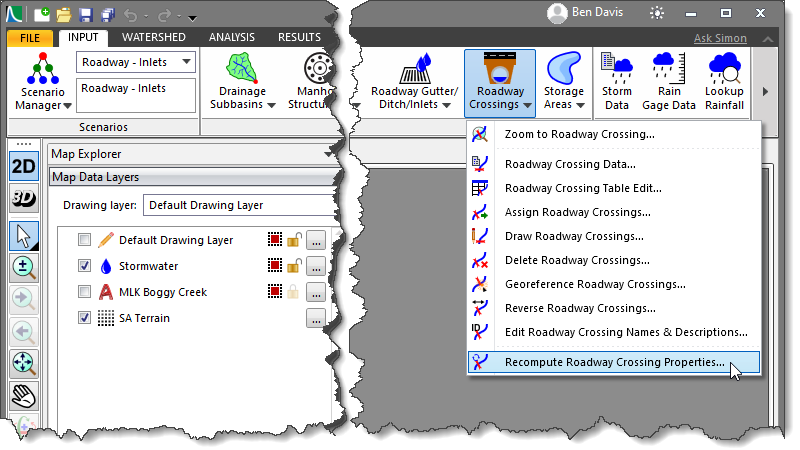This screenshot has width=800, height=450.
Task: Choose Zoom to Roadway Crossing menu item
Action: 614,134
